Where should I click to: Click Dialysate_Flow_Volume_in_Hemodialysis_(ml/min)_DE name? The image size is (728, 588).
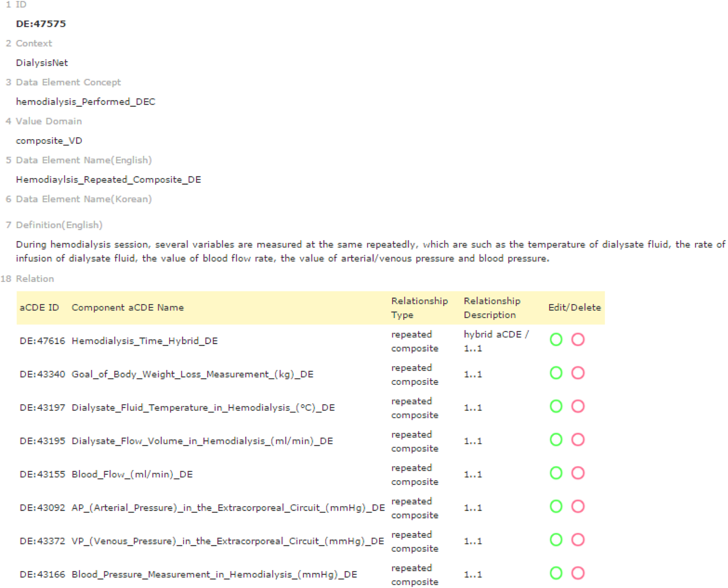[x=202, y=441]
